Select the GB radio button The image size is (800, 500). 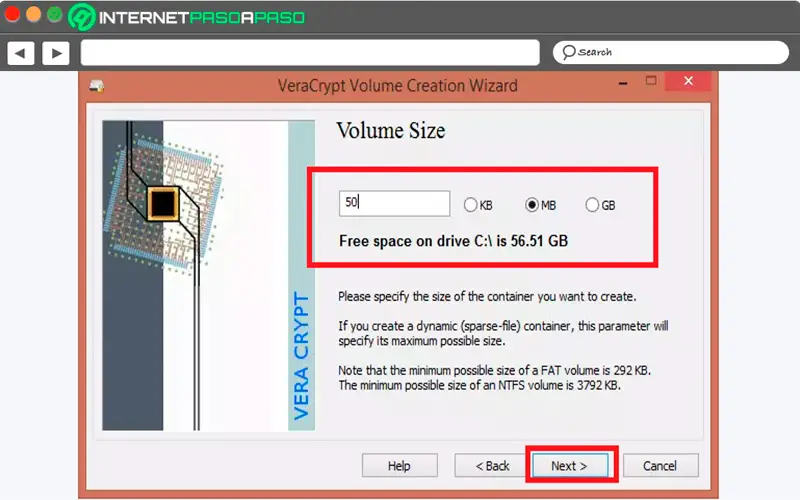tap(592, 205)
